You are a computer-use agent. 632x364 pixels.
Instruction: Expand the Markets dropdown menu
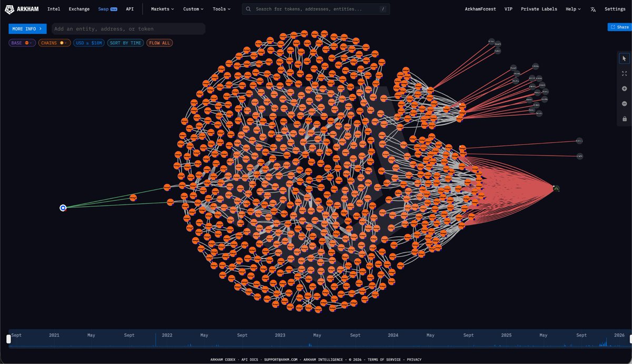[x=162, y=9]
